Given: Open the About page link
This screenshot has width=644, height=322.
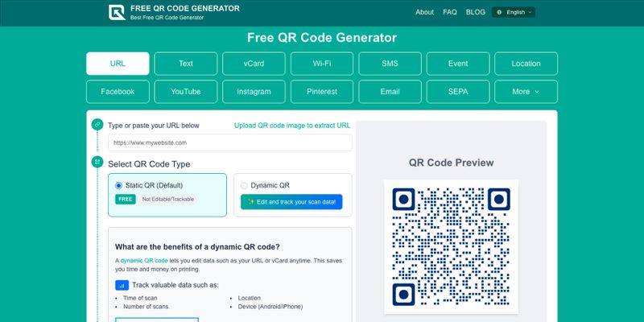Looking at the screenshot, I should click(424, 12).
